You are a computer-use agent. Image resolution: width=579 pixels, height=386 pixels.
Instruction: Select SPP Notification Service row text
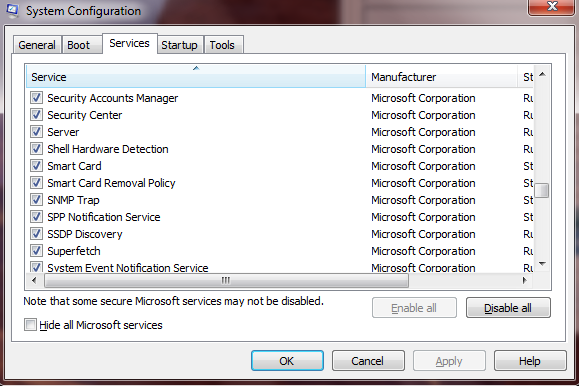point(104,217)
